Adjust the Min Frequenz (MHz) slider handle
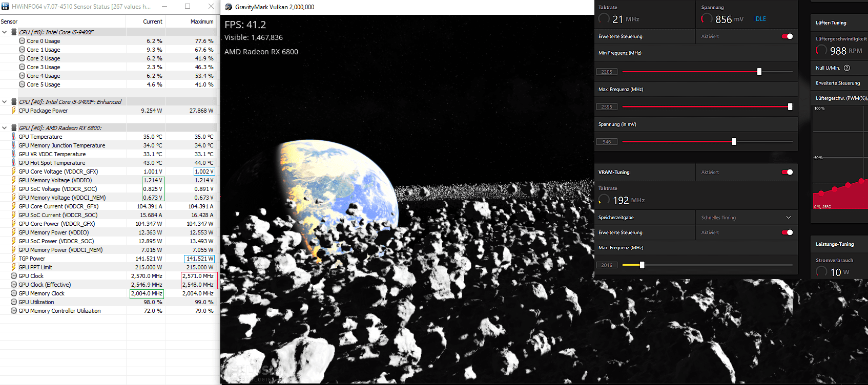The width and height of the screenshot is (868, 385). click(x=759, y=72)
